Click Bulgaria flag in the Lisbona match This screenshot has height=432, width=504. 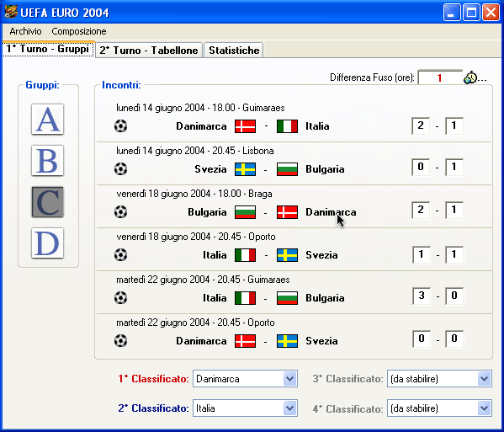(x=287, y=169)
